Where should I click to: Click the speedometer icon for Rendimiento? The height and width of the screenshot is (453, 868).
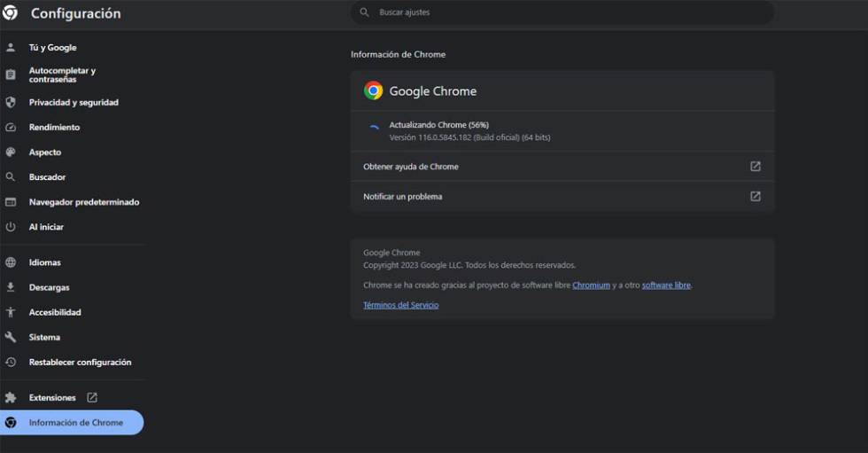point(11,127)
